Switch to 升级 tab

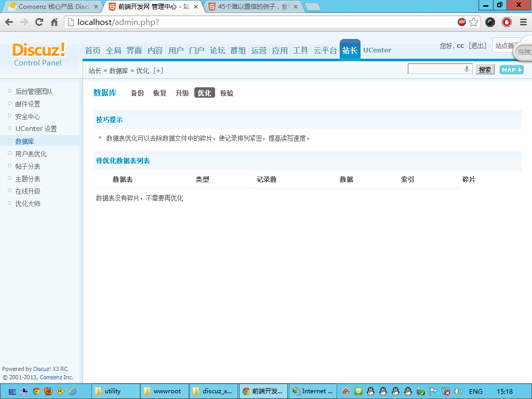pos(182,93)
